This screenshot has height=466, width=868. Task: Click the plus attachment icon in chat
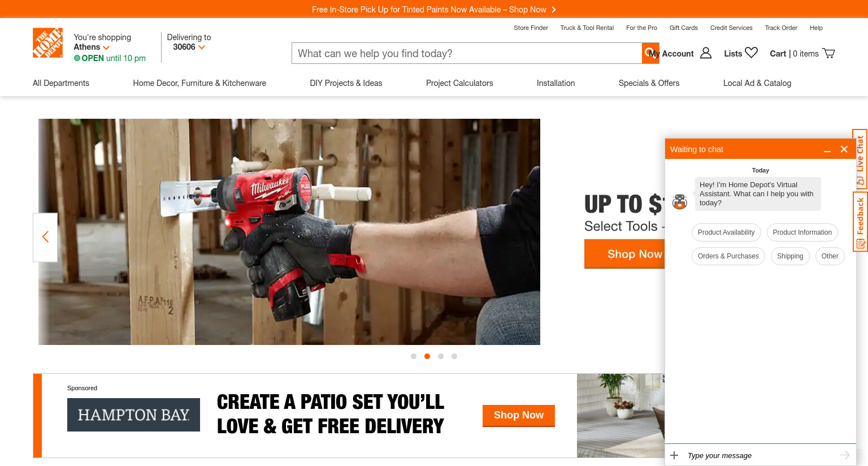click(x=674, y=455)
